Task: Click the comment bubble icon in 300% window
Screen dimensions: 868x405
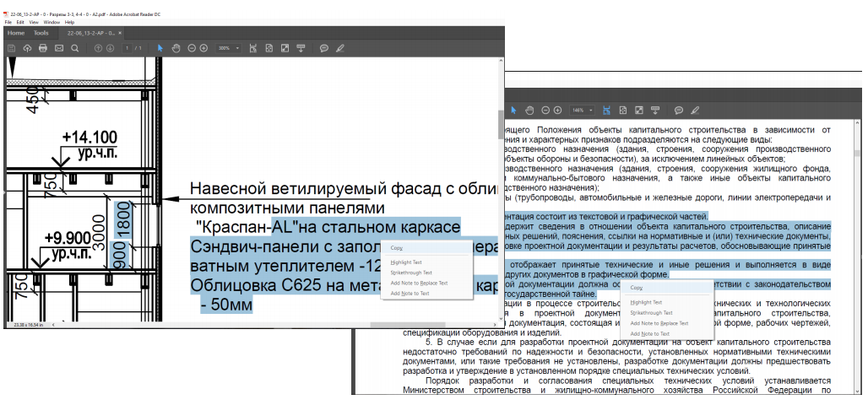Action: pos(324,48)
